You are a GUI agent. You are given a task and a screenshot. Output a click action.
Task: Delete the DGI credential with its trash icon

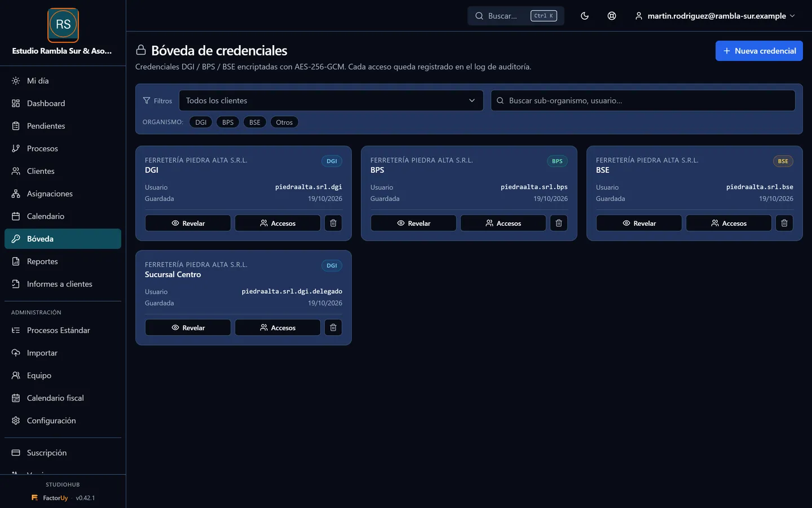[333, 223]
